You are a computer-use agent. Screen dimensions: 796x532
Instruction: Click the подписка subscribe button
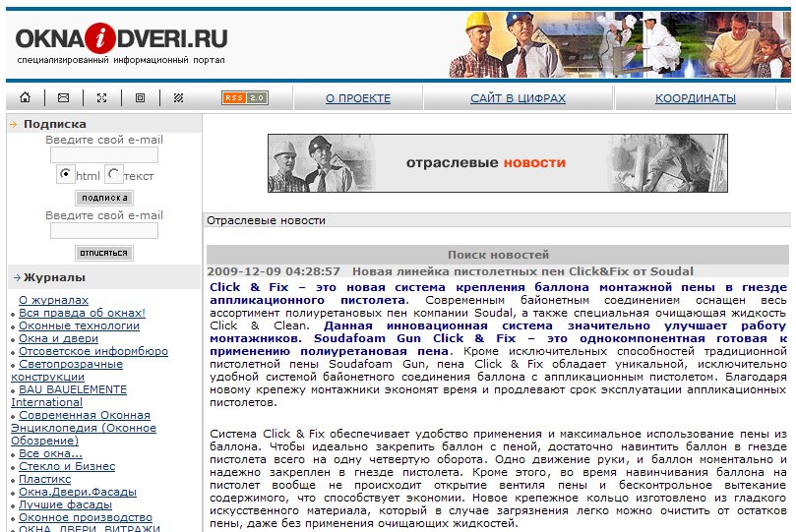(x=104, y=198)
